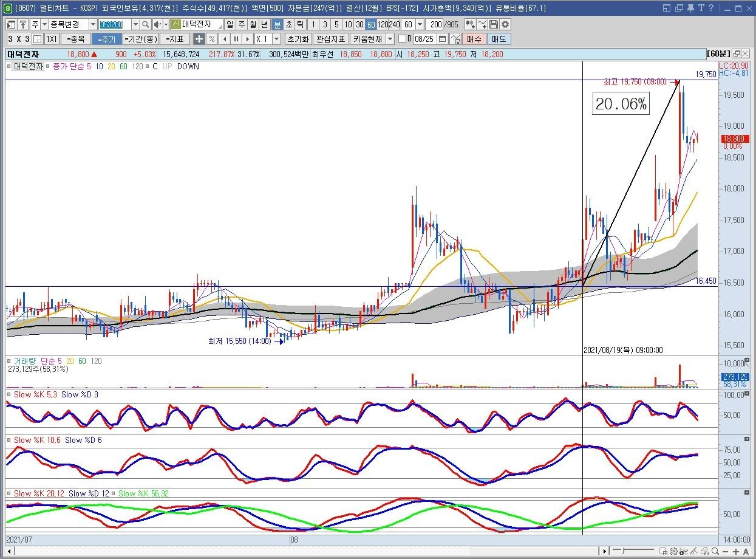The image size is (756, 559).
Task: Click the bottom gear settings icon
Action: coord(673,551)
